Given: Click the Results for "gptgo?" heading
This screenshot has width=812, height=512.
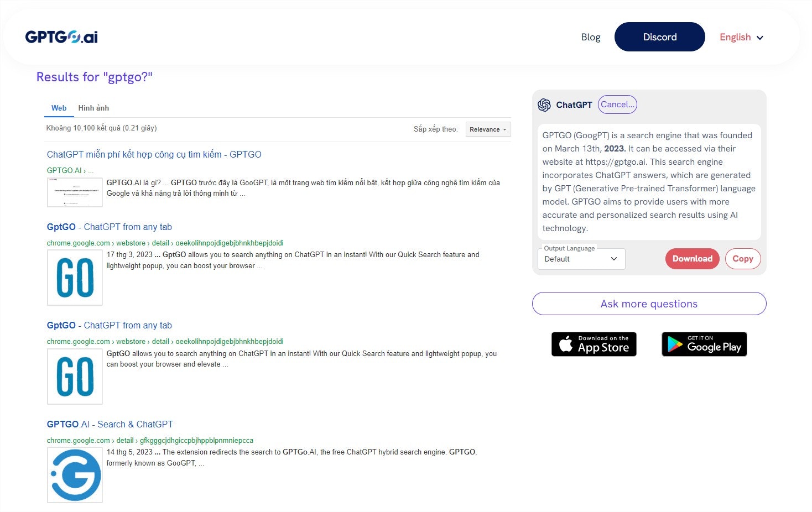Looking at the screenshot, I should [x=94, y=77].
